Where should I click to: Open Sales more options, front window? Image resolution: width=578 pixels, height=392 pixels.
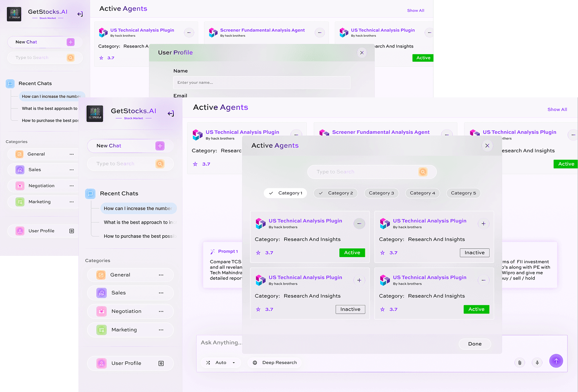(161, 293)
